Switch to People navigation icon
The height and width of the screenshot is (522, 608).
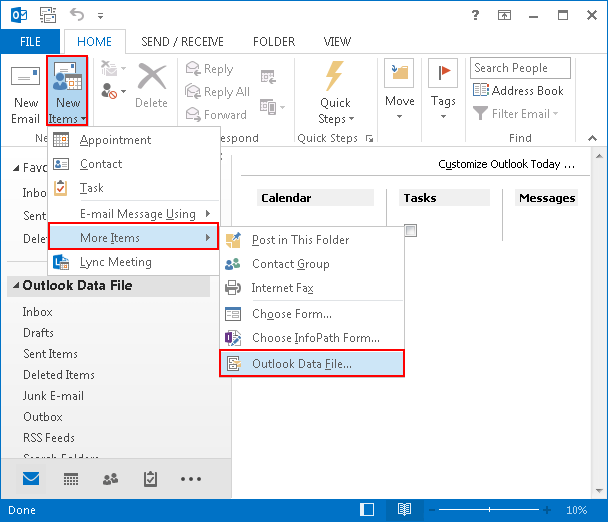point(111,479)
